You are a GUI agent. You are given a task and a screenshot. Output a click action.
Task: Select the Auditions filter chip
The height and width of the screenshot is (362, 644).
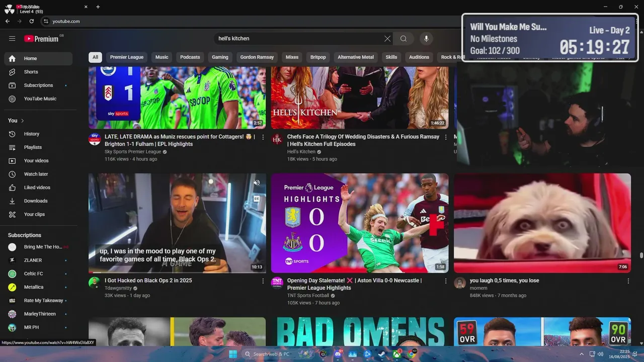[x=419, y=57]
